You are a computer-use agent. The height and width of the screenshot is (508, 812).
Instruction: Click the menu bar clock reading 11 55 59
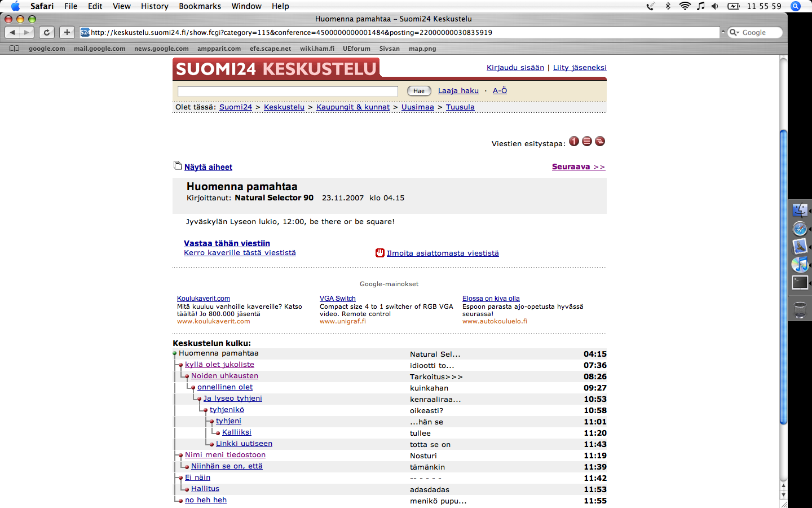764,6
